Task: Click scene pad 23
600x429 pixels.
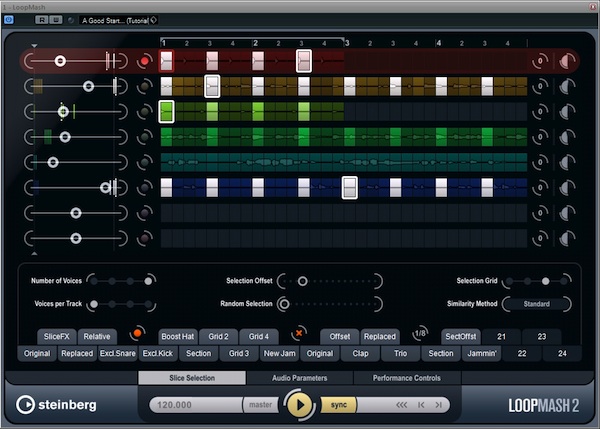Action: click(x=541, y=336)
